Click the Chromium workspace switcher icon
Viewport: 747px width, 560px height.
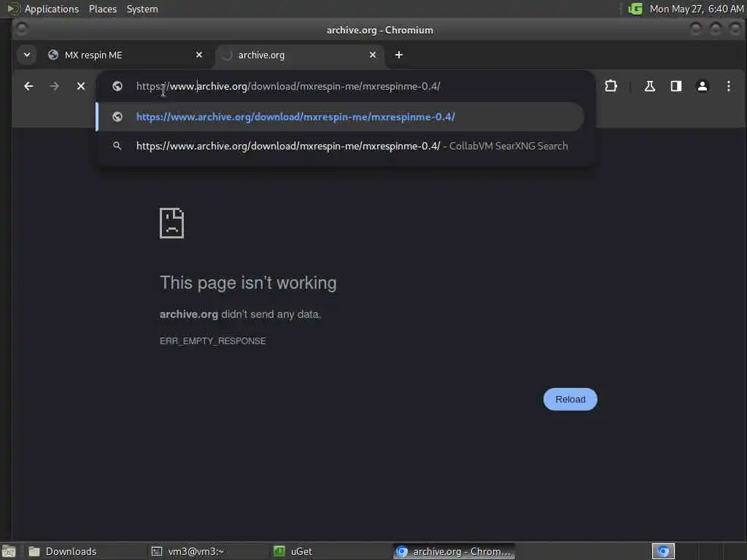tap(663, 551)
